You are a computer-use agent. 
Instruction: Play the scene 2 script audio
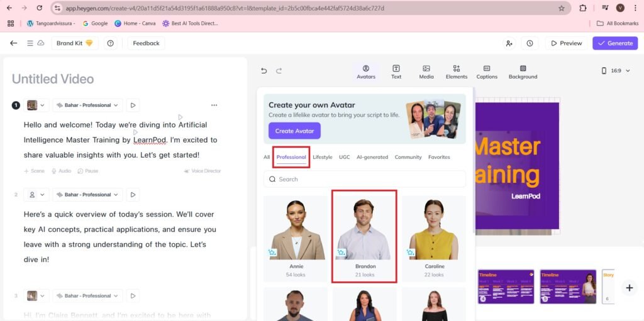click(133, 195)
